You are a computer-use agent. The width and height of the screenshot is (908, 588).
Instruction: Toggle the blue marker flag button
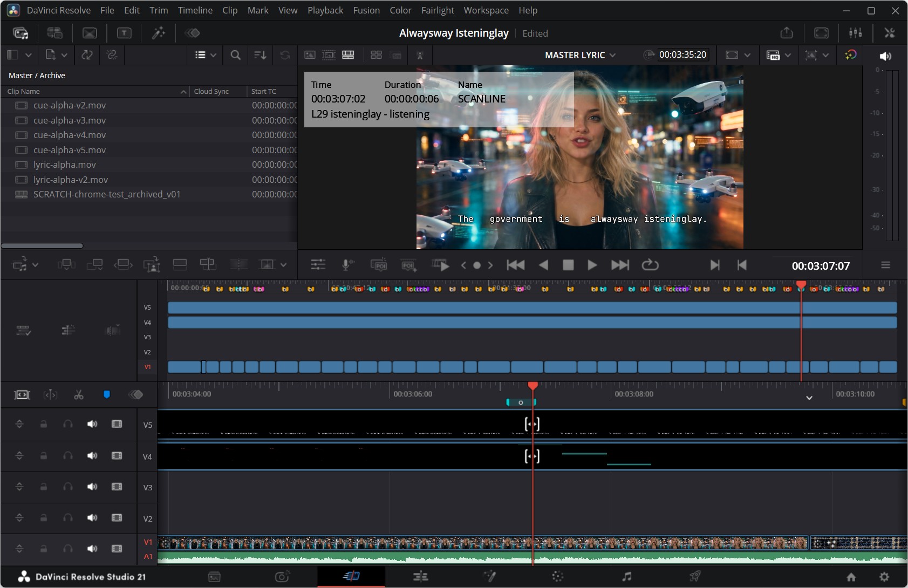(x=106, y=395)
